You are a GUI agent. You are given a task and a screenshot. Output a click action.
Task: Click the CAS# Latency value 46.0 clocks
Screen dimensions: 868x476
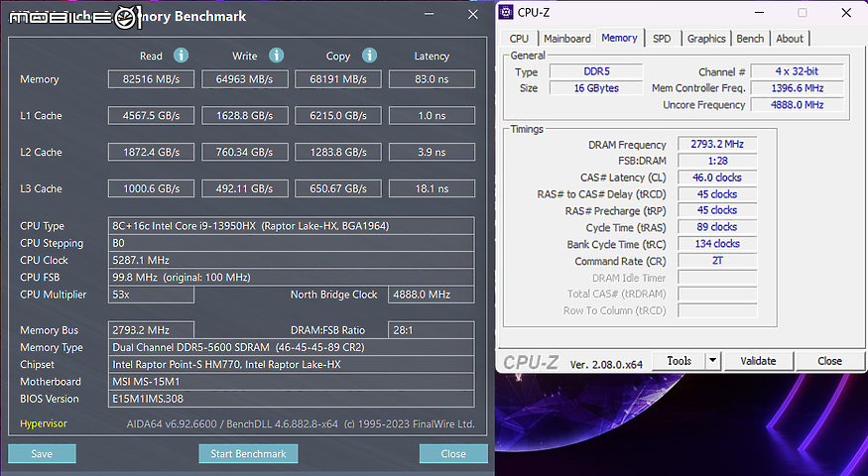[717, 178]
